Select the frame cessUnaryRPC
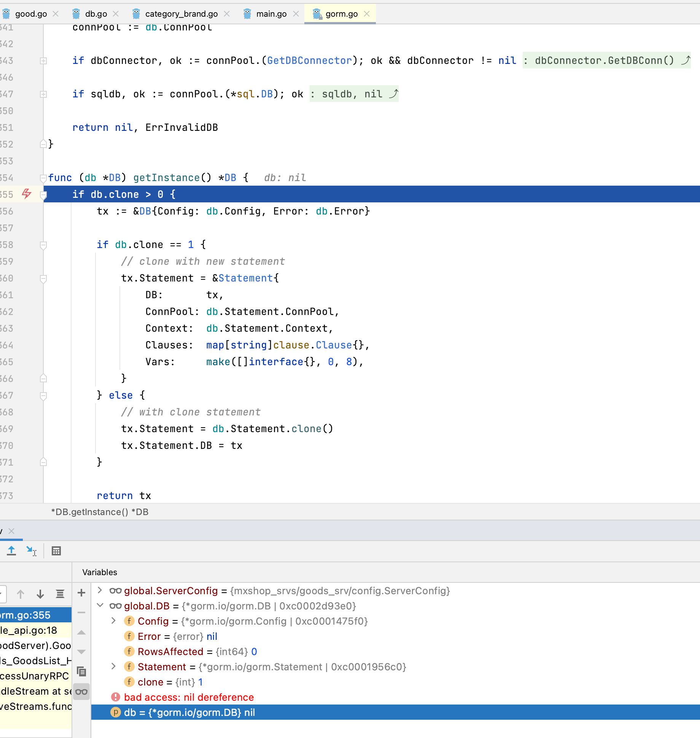 coord(36,676)
